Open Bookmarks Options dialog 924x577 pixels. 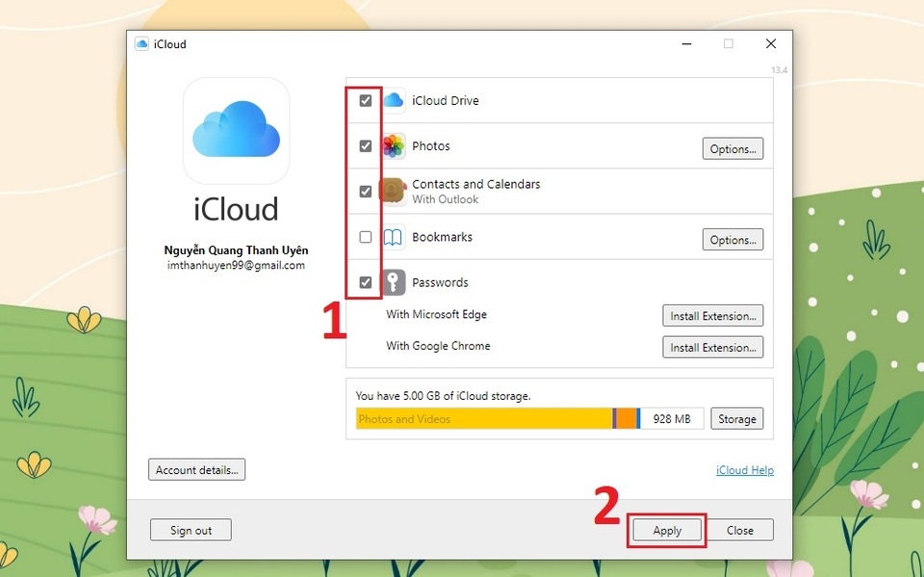point(732,240)
